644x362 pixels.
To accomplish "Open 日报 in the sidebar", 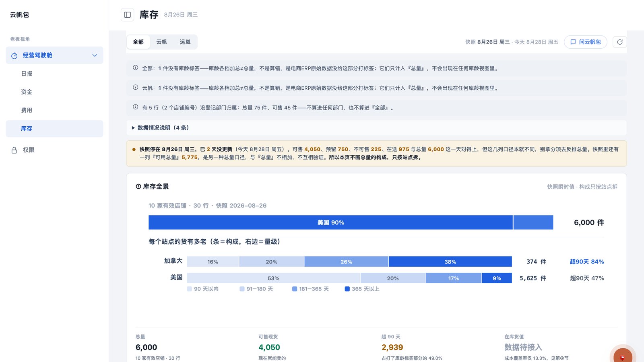I will tap(54, 74).
